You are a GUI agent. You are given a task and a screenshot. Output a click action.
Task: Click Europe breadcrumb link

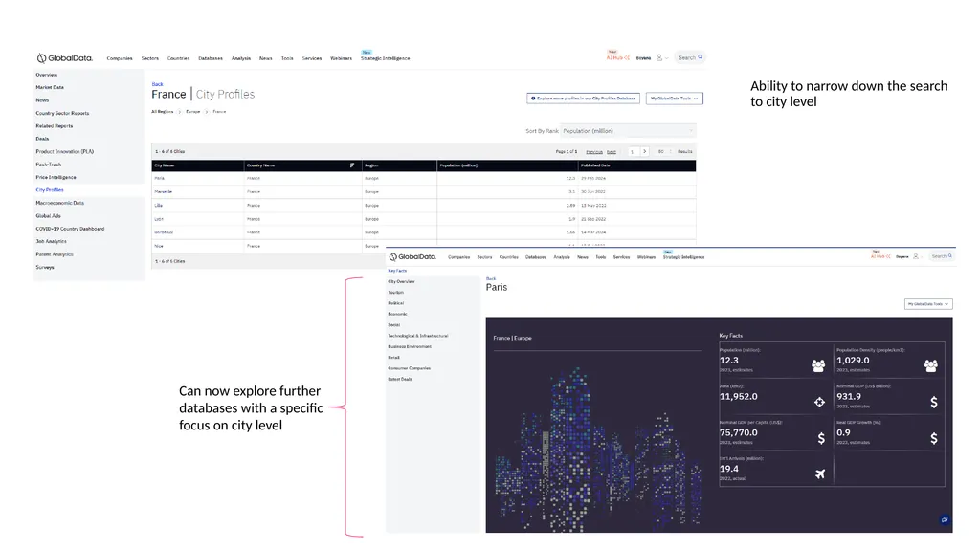[193, 111]
